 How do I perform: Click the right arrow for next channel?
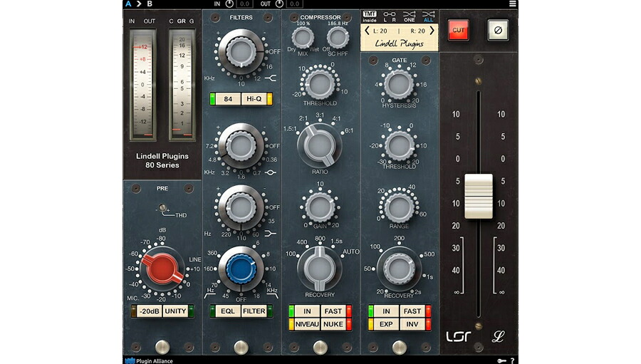(432, 31)
